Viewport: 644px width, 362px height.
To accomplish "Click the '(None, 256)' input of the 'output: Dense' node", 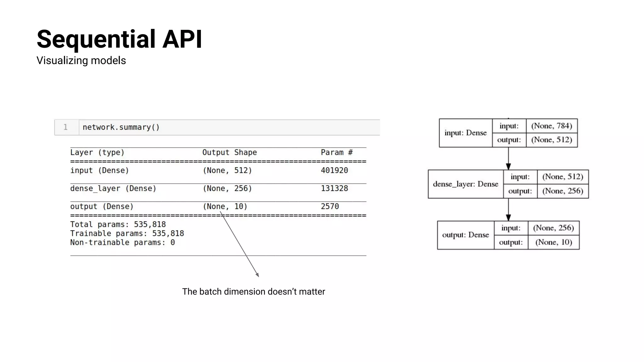I will click(x=553, y=228).
